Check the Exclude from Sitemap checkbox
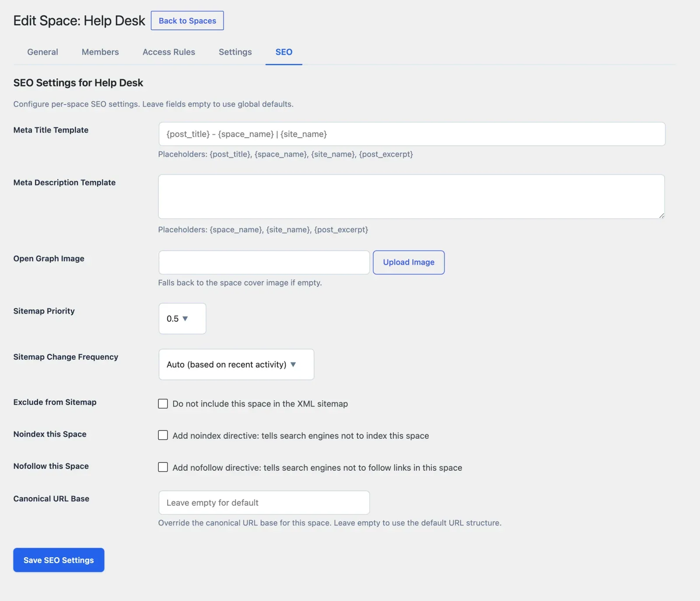This screenshot has width=700, height=601. pos(163,404)
